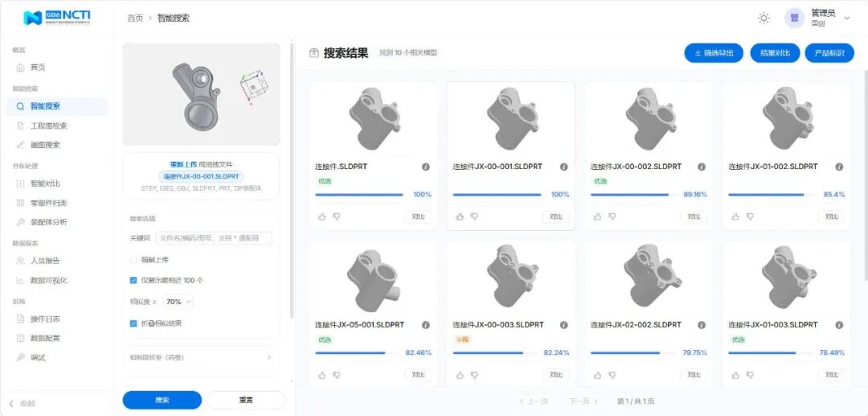Screen dimensions: 868x416
Task: Show info for 连接件JX-01-003.SLDPRT
Action: [839, 325]
